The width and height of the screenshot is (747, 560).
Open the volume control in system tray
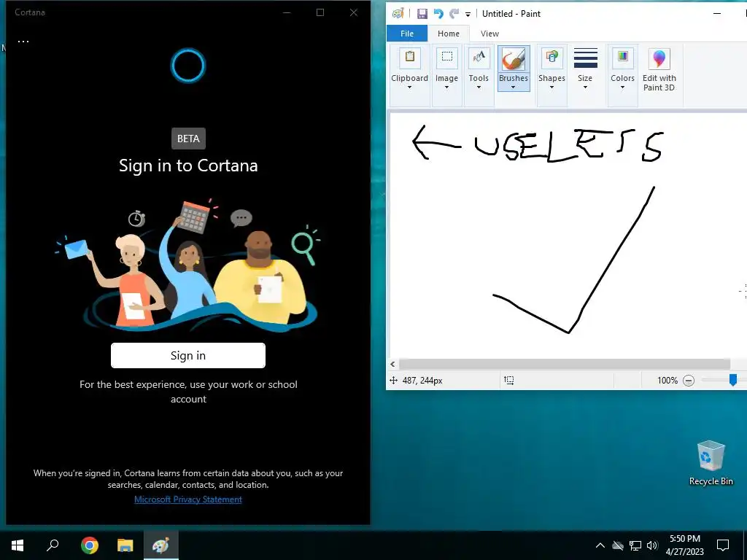(x=652, y=545)
